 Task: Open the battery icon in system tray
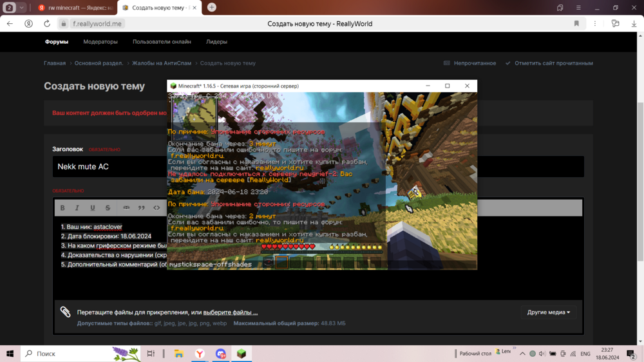click(x=553, y=354)
